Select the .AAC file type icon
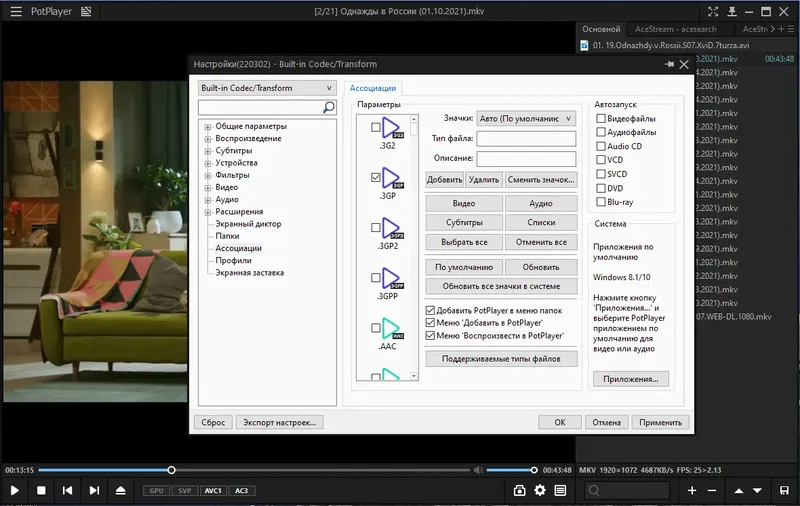 [x=392, y=328]
